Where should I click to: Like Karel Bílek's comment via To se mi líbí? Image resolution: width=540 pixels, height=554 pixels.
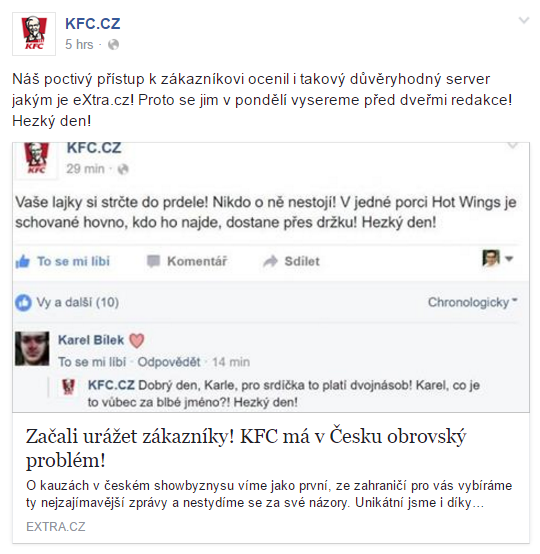(92, 362)
